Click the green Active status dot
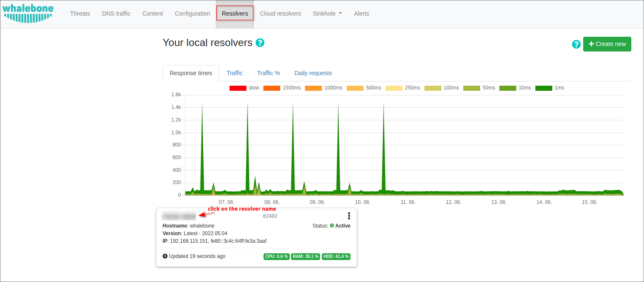644x282 pixels. pyautogui.click(x=332, y=226)
